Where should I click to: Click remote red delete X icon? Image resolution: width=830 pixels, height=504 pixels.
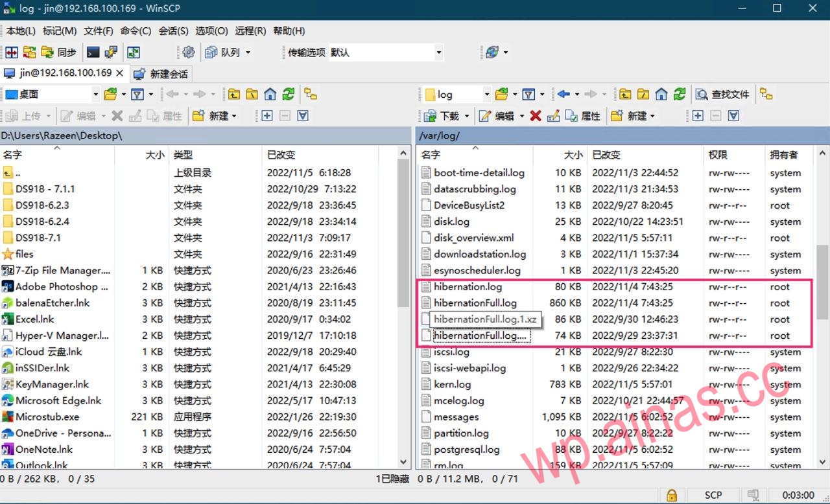[x=536, y=116]
